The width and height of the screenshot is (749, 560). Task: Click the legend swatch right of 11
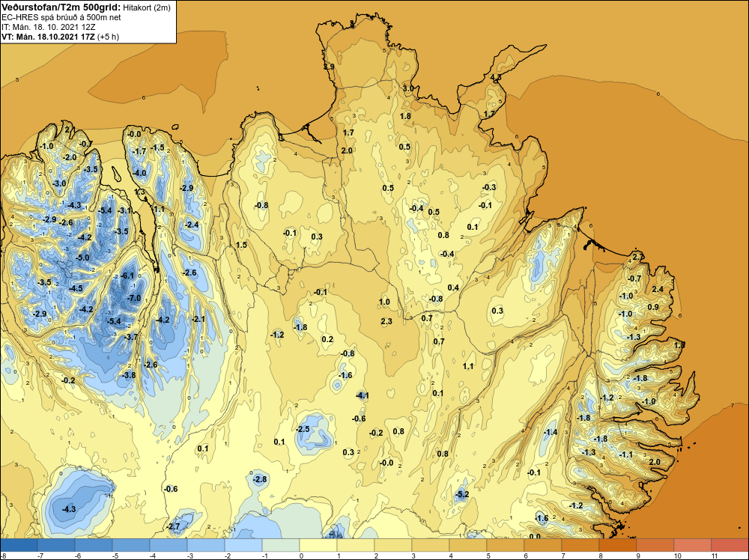coord(730,545)
